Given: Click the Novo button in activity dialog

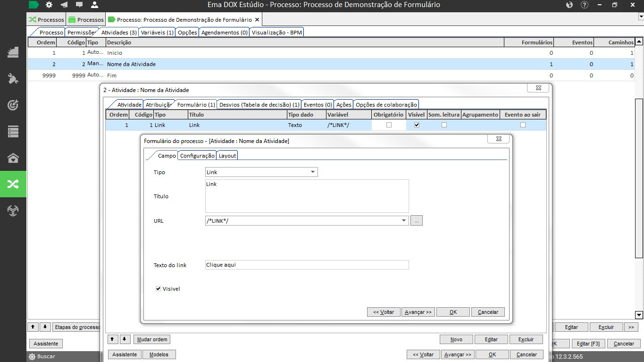Looking at the screenshot, I should (456, 339).
